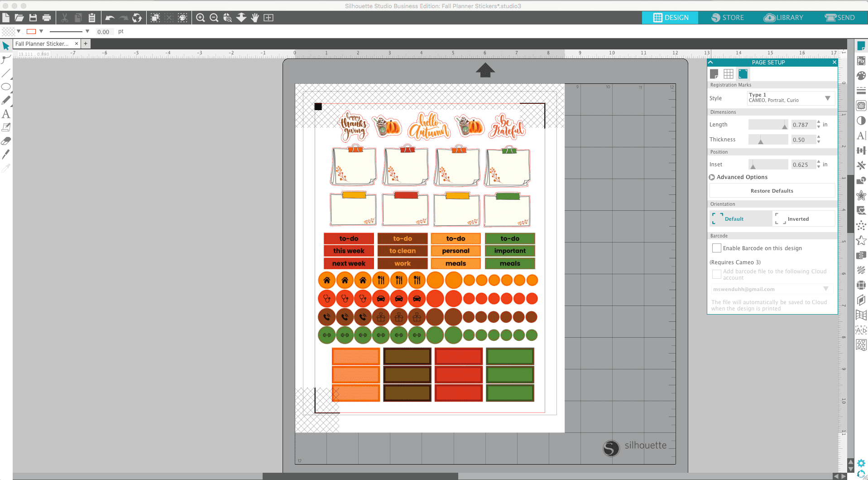This screenshot has height=480, width=868.
Task: Switch to the STORE tab
Action: (x=727, y=18)
